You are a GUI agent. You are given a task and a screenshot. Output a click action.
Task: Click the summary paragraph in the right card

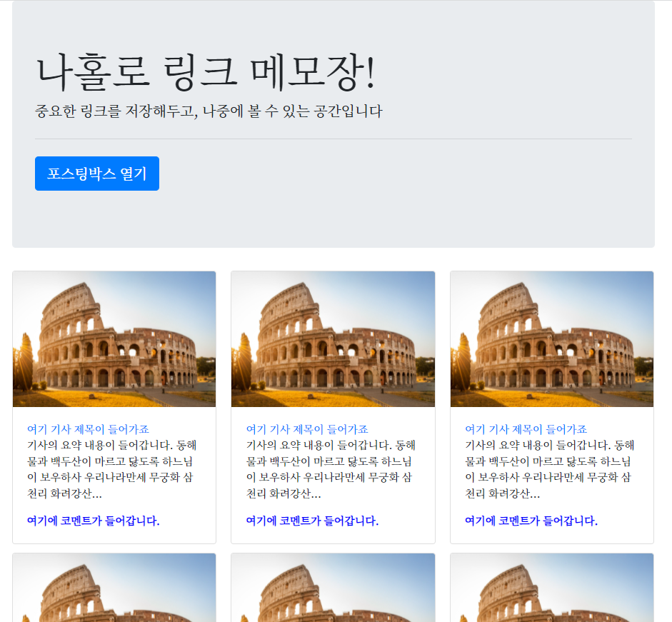click(x=550, y=469)
